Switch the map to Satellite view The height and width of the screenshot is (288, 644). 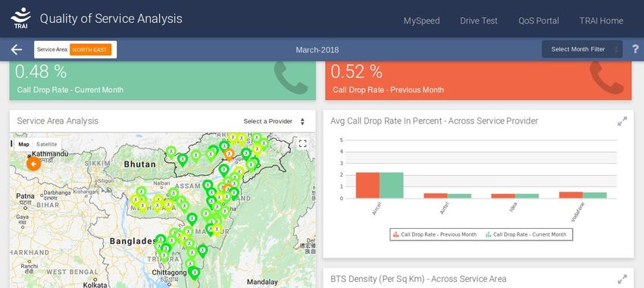(47, 144)
